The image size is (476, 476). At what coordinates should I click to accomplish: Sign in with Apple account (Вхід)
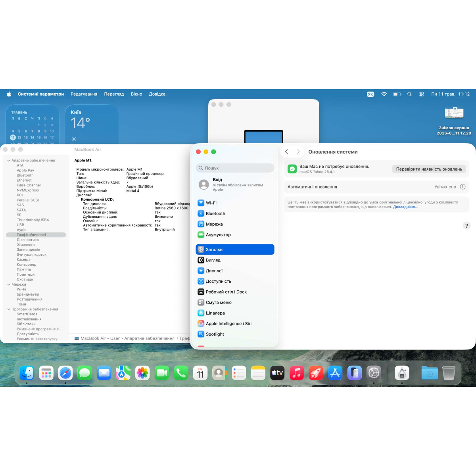(235, 184)
